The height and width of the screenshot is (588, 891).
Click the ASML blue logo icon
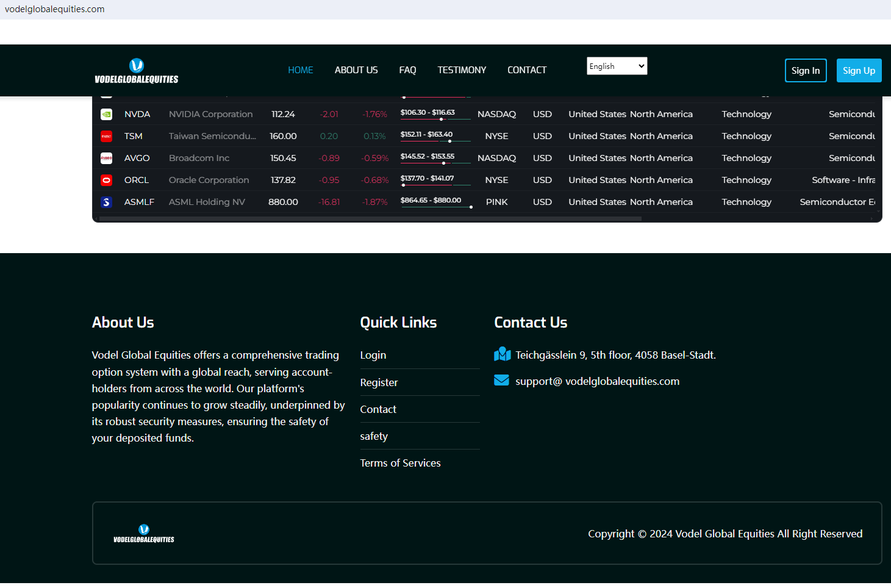tap(106, 202)
